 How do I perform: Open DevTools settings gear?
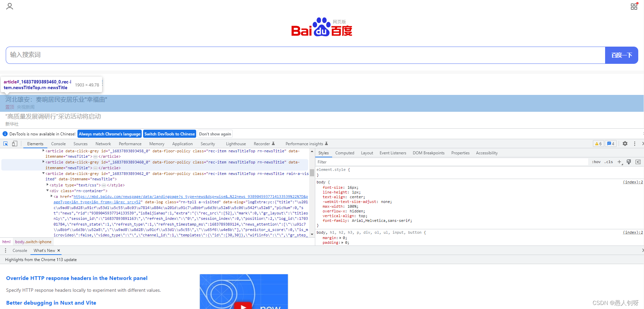625,144
